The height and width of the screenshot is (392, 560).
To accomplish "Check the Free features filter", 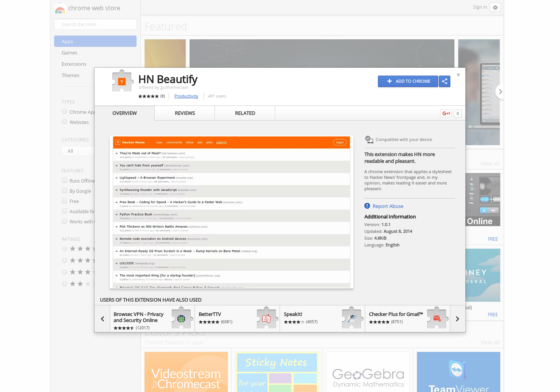I will pos(64,201).
